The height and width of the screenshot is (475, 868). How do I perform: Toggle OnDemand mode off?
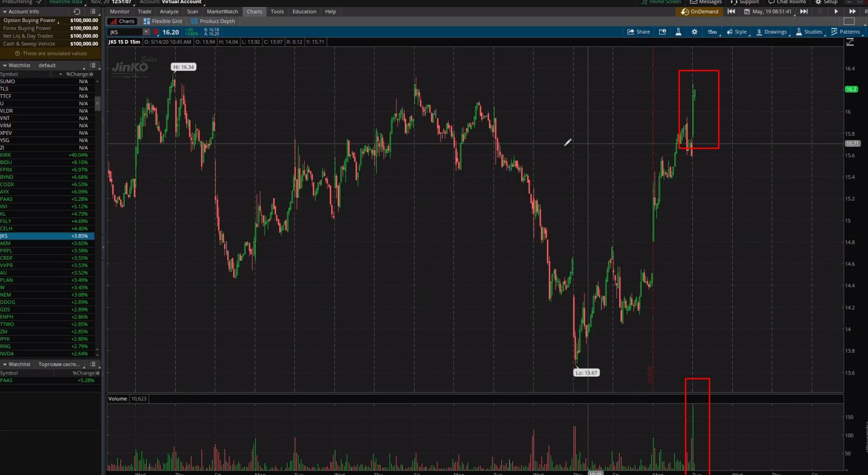(699, 12)
